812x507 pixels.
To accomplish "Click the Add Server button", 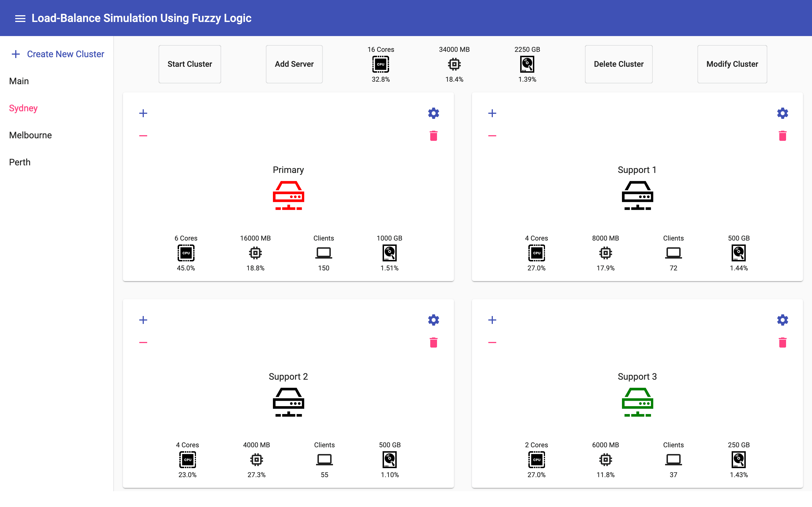I will click(x=294, y=64).
